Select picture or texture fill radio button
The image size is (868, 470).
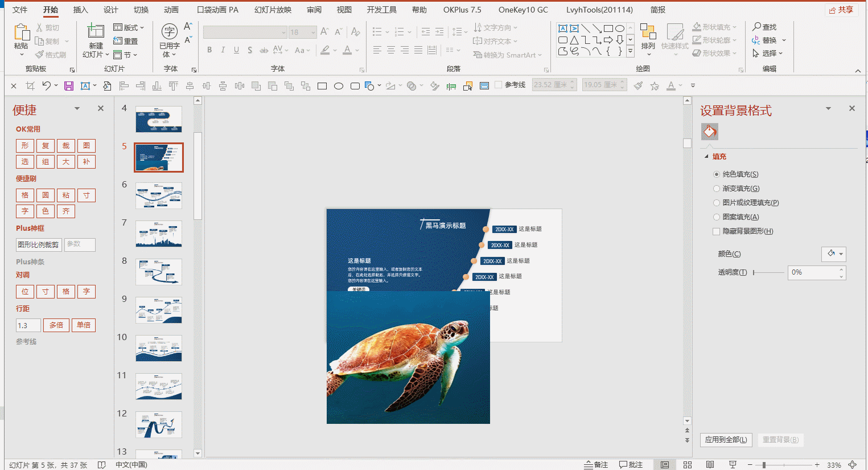click(x=717, y=203)
